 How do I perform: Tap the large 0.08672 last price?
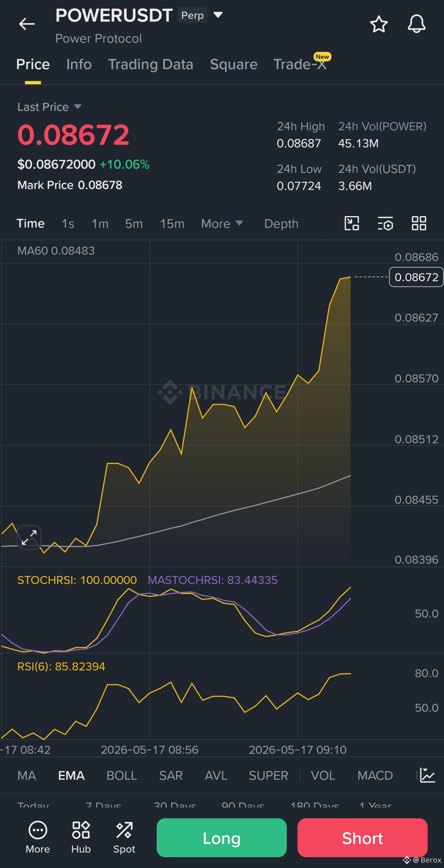coord(73,135)
